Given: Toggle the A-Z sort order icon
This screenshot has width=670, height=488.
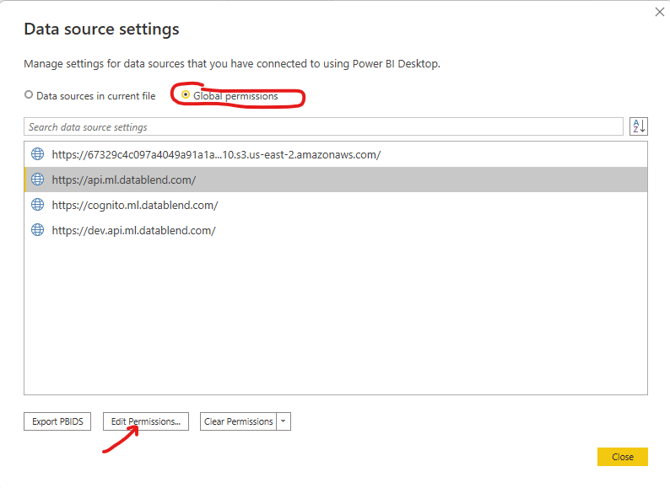Looking at the screenshot, I should click(638, 126).
